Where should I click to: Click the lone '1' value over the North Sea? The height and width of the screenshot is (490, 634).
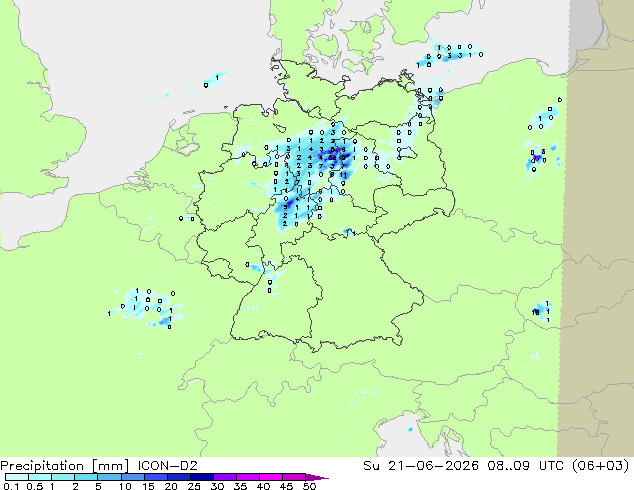coord(217,77)
